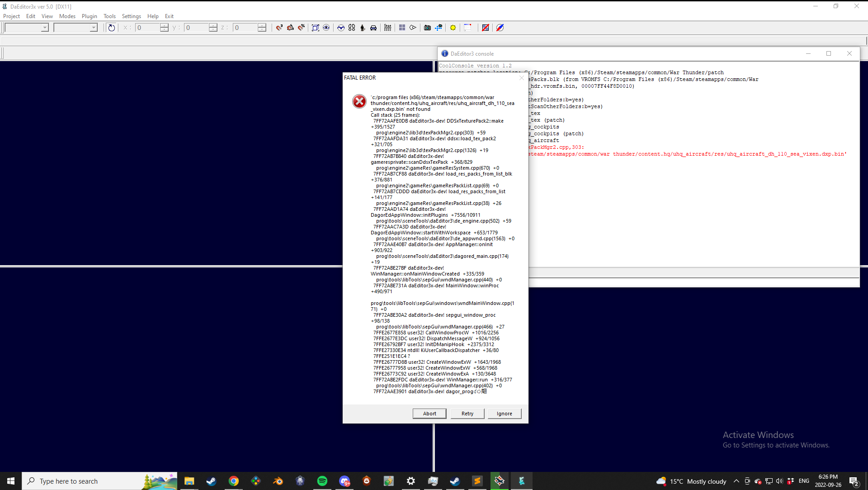
Task: Open Blender from the taskbar
Action: (278, 481)
